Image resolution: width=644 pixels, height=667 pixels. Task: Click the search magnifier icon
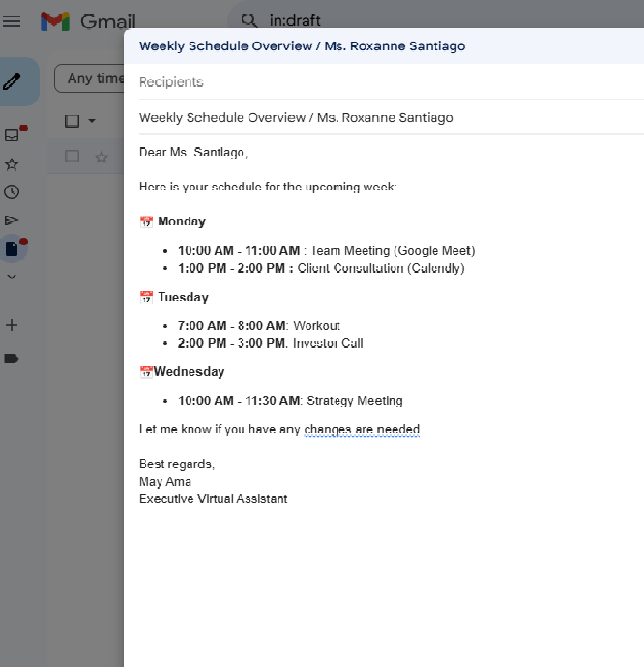pos(249,20)
